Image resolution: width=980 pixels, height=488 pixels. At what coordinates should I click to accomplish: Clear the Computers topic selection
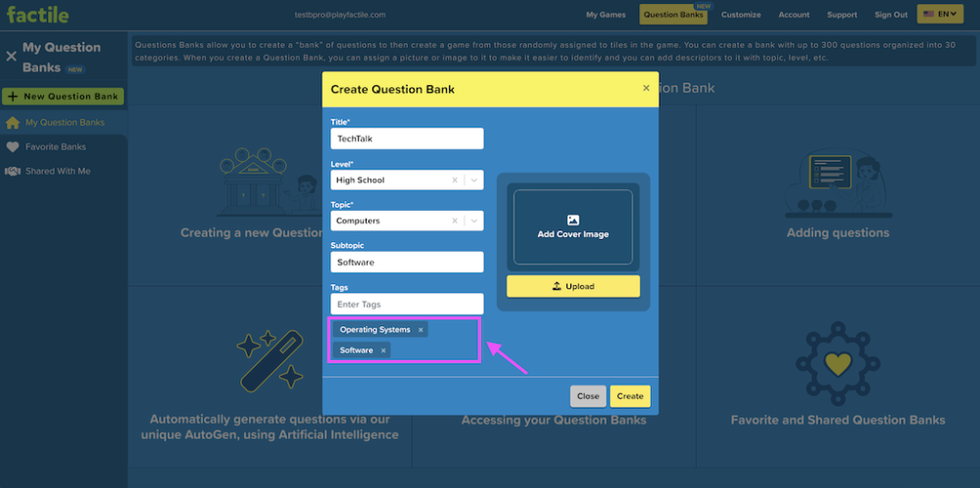pos(454,221)
